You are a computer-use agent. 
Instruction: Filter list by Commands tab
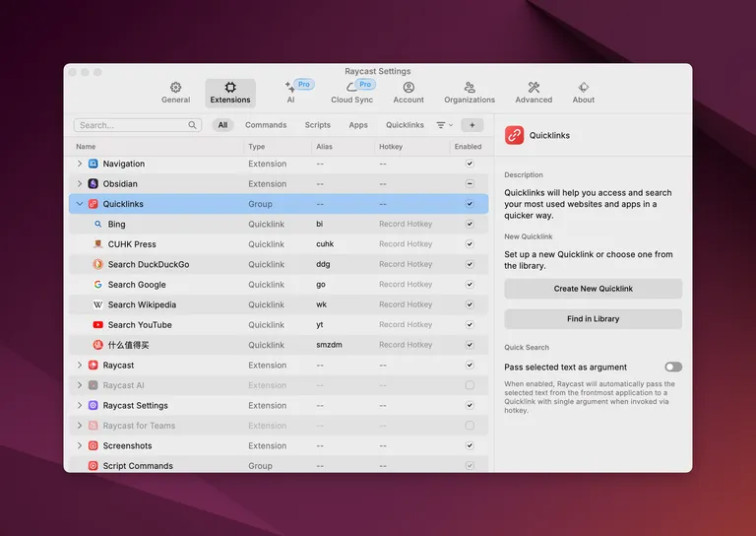[x=266, y=125]
